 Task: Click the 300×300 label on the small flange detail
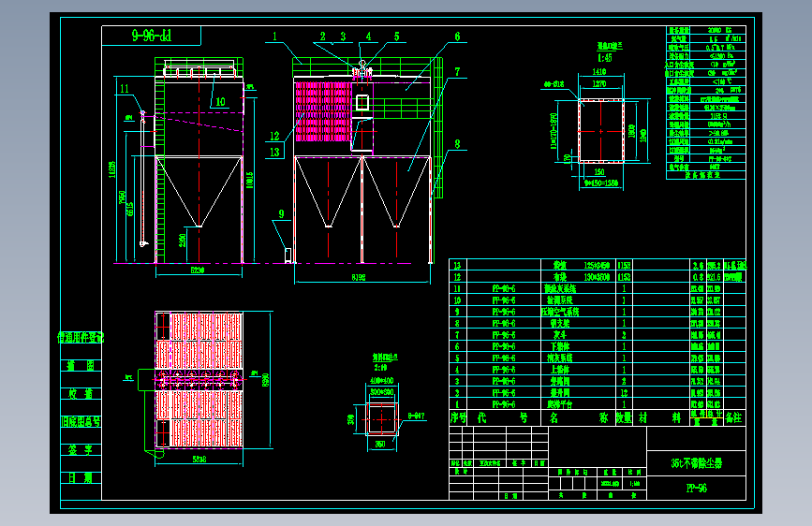(382, 392)
